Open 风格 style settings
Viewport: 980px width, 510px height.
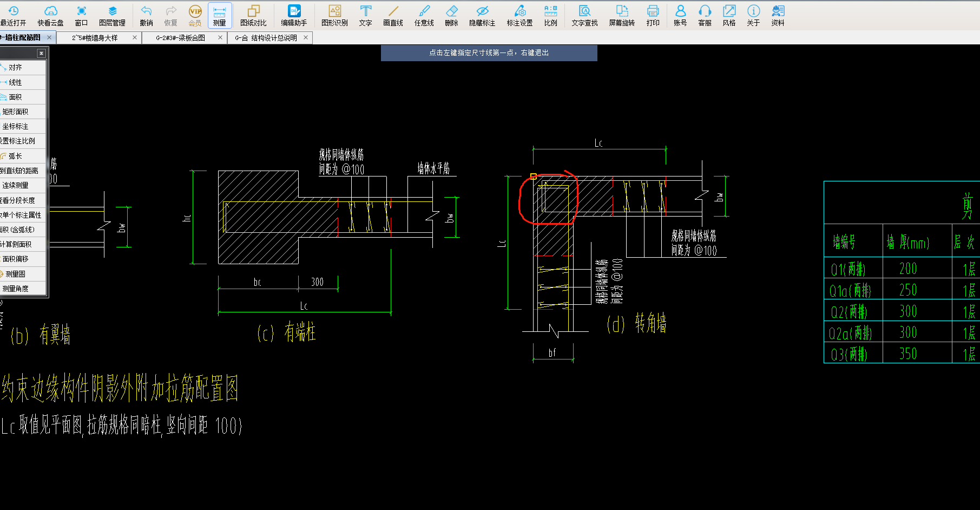point(729,16)
